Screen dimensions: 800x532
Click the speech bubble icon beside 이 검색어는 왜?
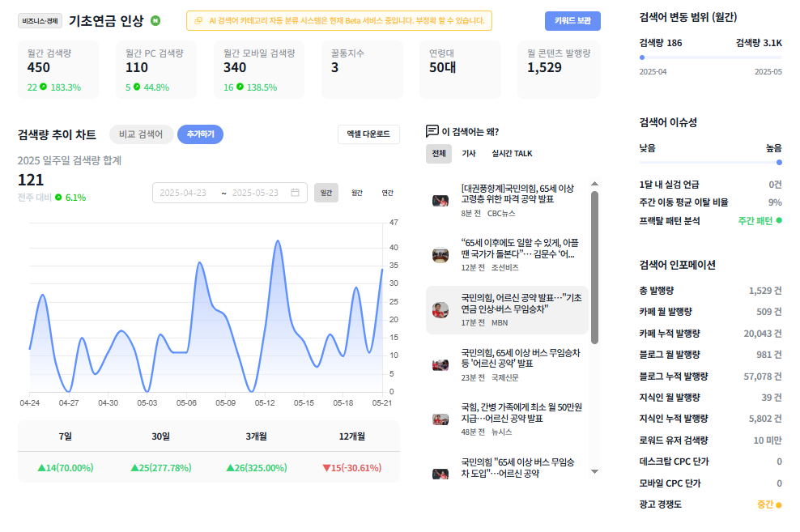pos(432,131)
